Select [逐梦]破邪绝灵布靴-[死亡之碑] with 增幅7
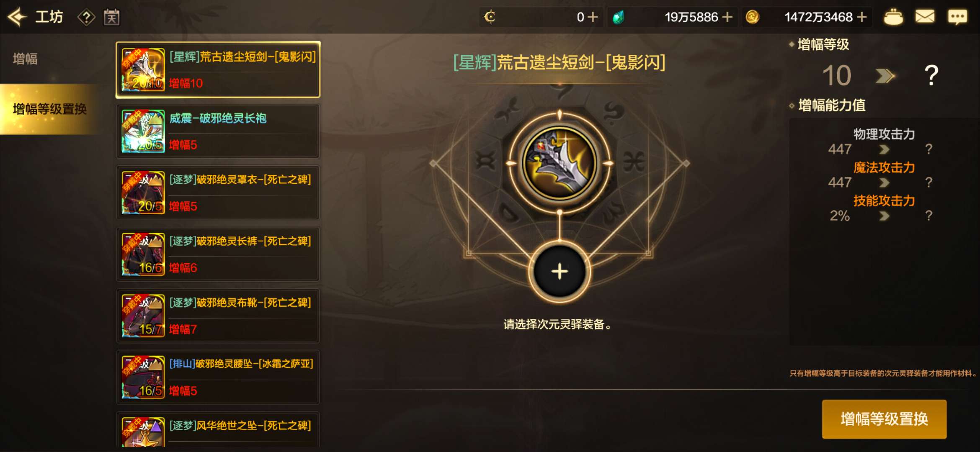This screenshot has width=980, height=452. 218,316
